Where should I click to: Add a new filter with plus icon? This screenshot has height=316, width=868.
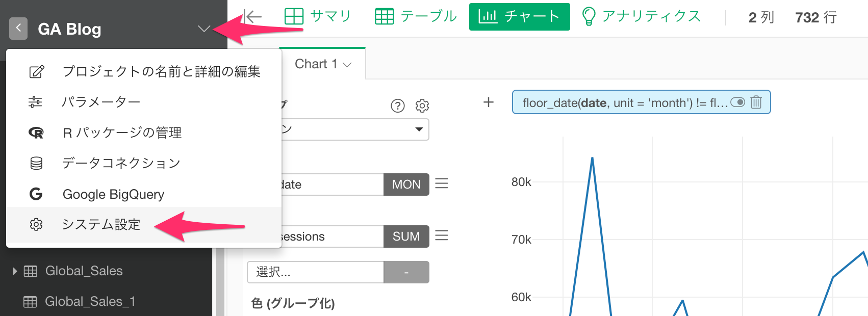pyautogui.click(x=489, y=102)
